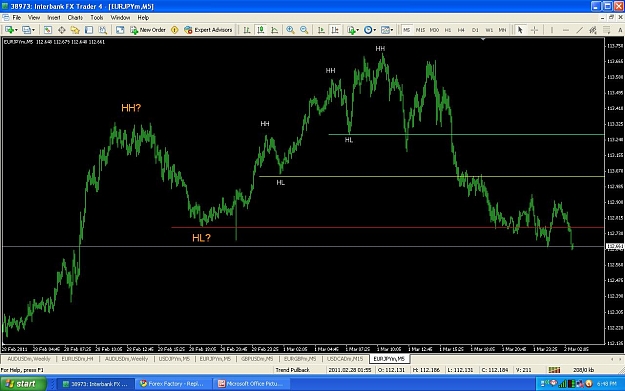Click the New Order button
The height and width of the screenshot is (391, 625).
148,30
